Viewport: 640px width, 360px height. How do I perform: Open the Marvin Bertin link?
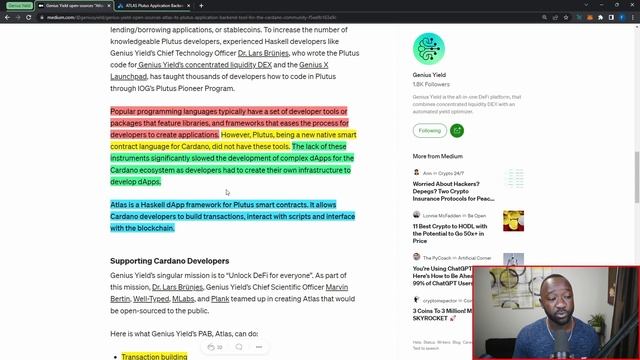pyautogui.click(x=337, y=287)
